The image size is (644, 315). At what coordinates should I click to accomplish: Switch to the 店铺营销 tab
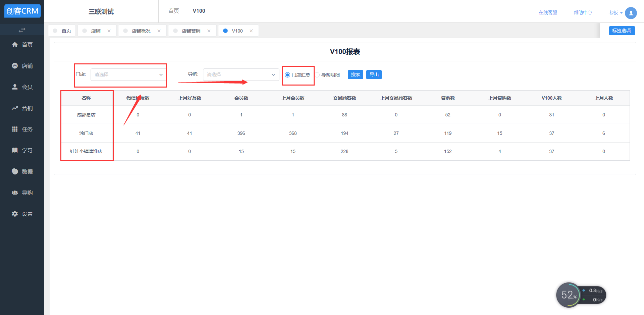191,31
